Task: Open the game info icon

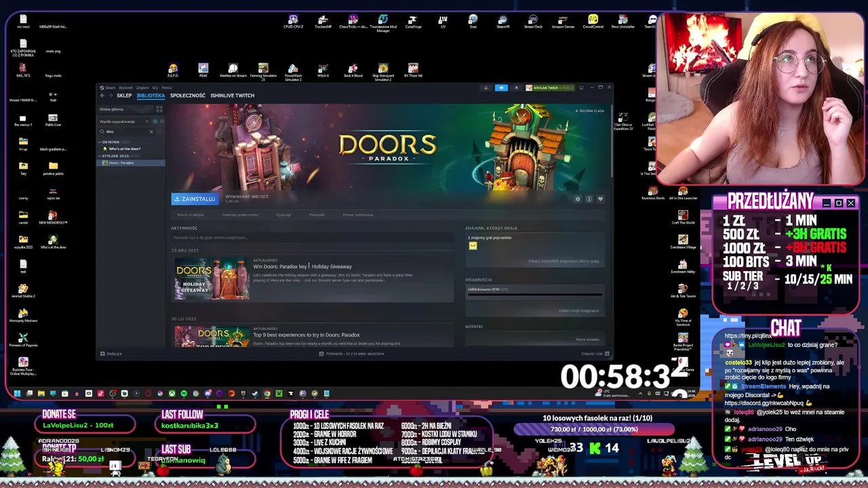Action: (x=589, y=199)
